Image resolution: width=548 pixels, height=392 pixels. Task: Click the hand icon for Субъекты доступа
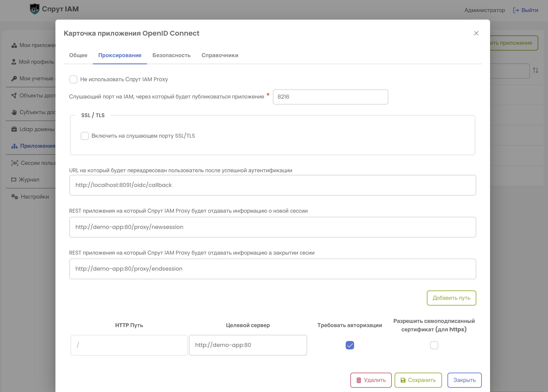(x=14, y=112)
